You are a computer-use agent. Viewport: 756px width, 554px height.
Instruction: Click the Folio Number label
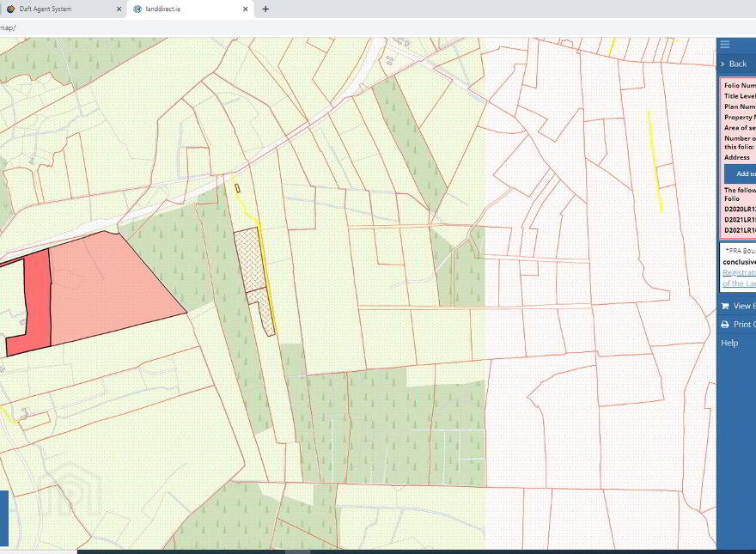740,85
